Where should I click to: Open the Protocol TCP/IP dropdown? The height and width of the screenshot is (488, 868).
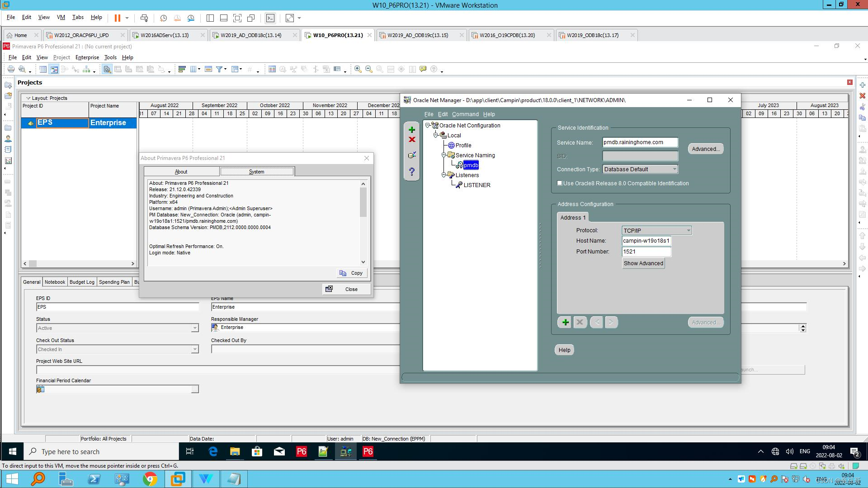pyautogui.click(x=689, y=230)
